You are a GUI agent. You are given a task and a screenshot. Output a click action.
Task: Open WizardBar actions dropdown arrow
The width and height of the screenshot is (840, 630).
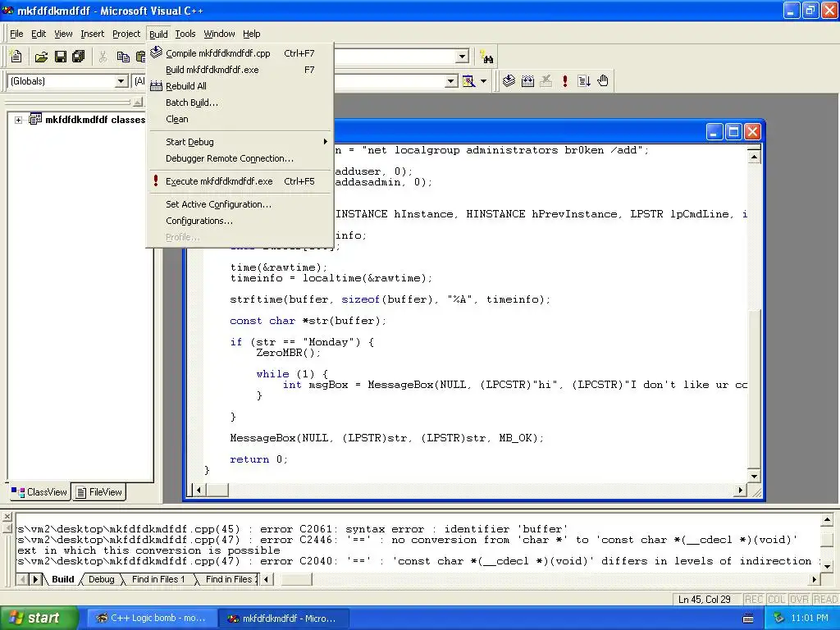tap(484, 81)
